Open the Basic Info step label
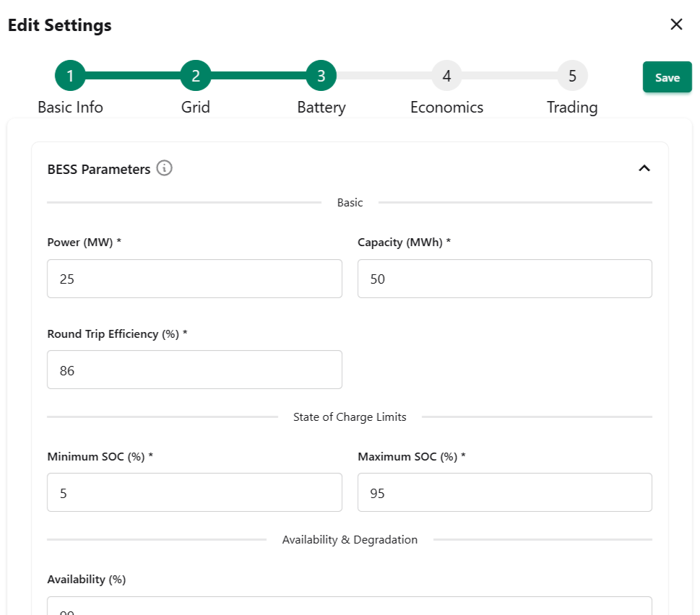The height and width of the screenshot is (615, 700). pyautogui.click(x=70, y=108)
